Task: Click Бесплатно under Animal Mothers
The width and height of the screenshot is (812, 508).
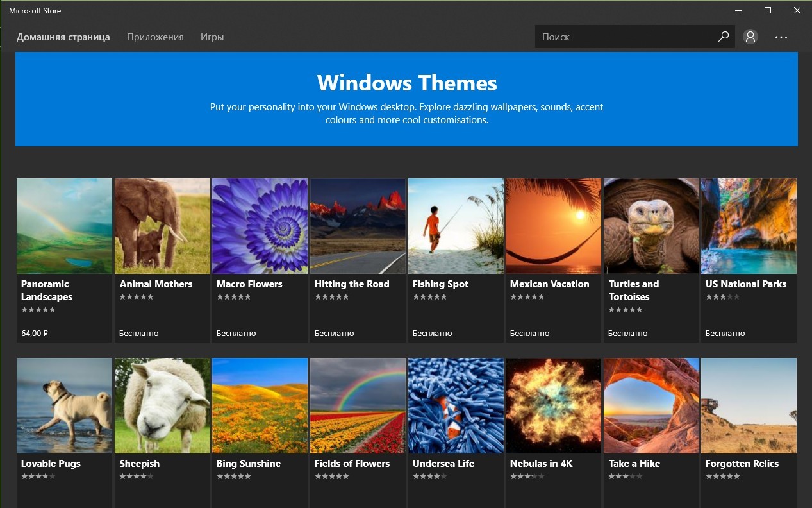Action: [x=138, y=334]
